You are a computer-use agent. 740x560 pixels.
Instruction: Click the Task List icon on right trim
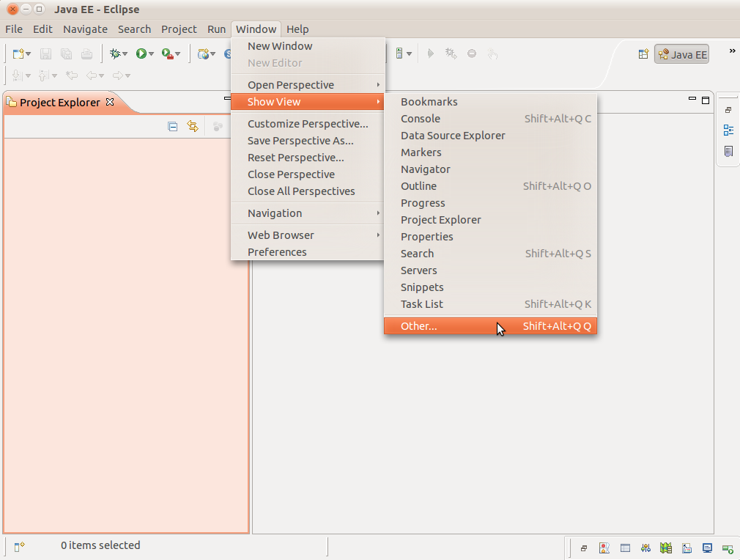click(x=728, y=152)
